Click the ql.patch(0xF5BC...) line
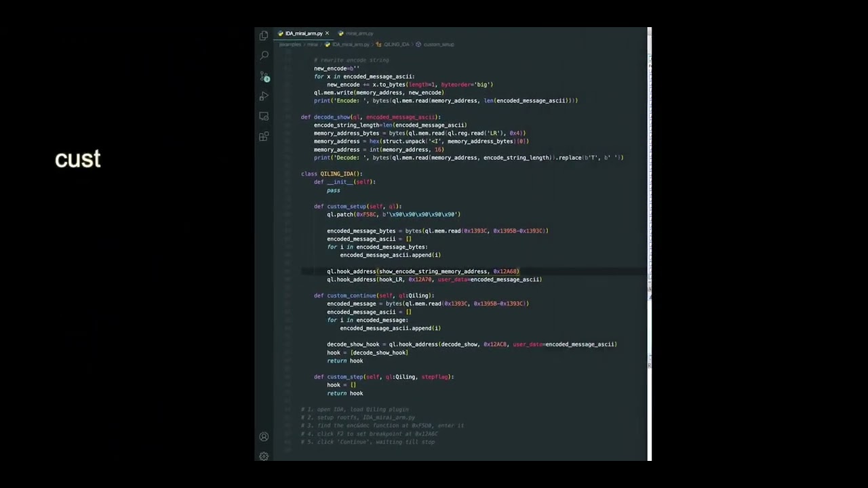The height and width of the screenshot is (488, 868). point(393,214)
